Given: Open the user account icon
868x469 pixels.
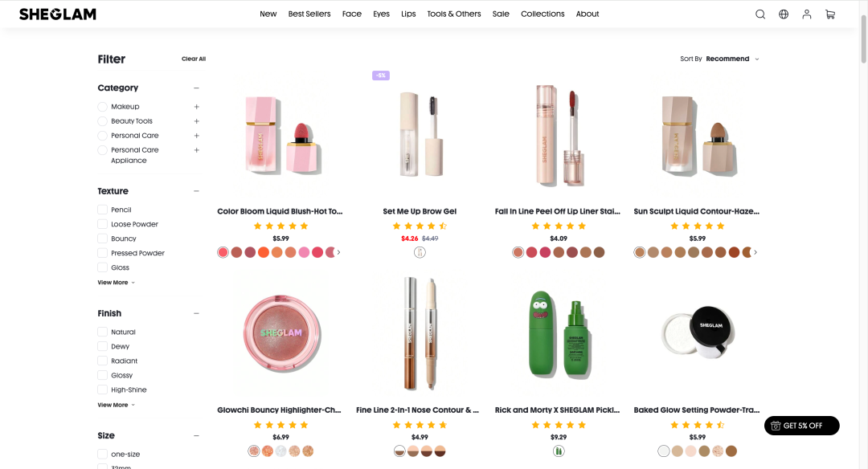Looking at the screenshot, I should point(807,14).
